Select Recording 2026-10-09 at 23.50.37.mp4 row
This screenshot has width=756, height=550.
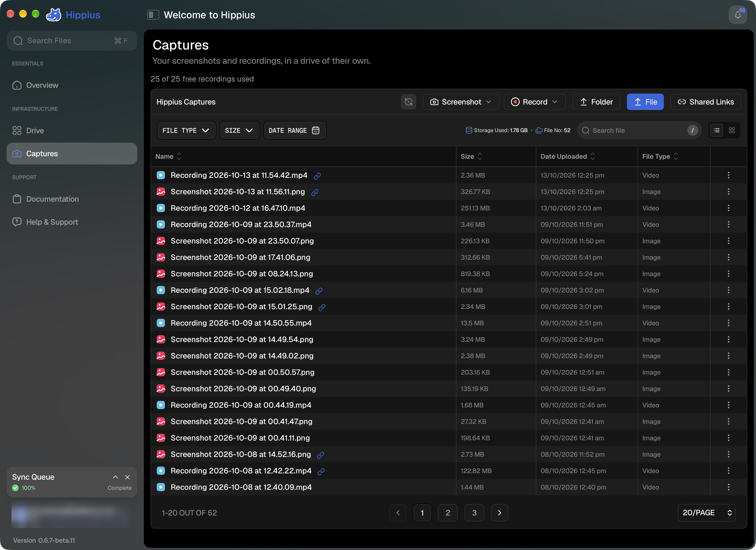tap(448, 224)
